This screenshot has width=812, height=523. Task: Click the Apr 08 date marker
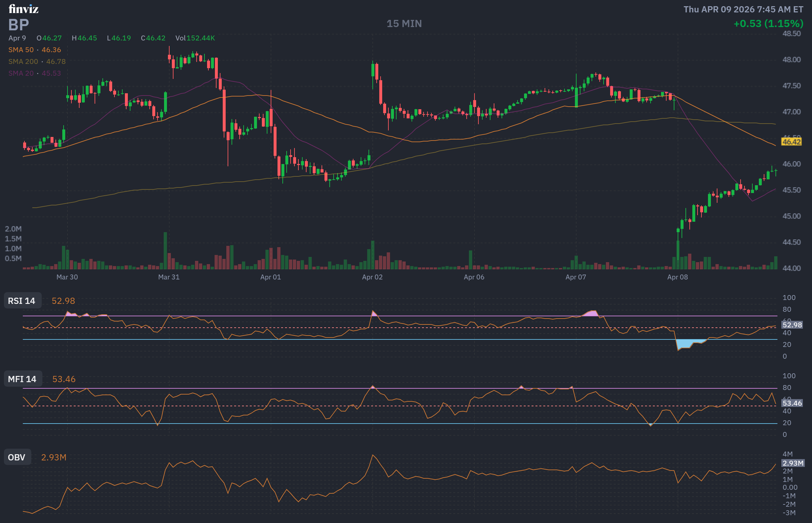[678, 277]
